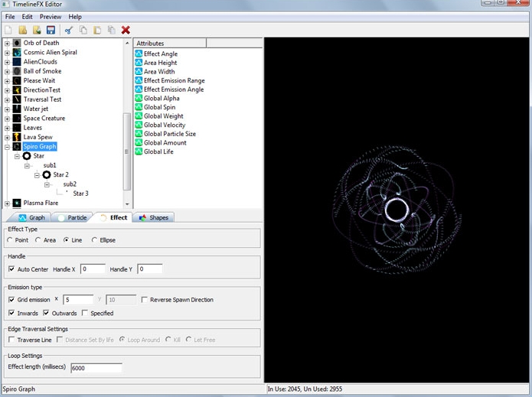This screenshot has height=397, width=532.
Task: Expand the Orb of Death tree node
Action: [7, 43]
